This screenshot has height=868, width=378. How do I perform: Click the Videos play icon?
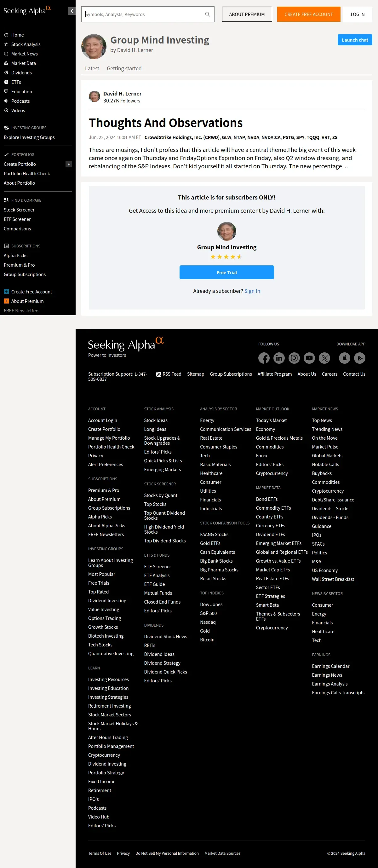point(6,111)
